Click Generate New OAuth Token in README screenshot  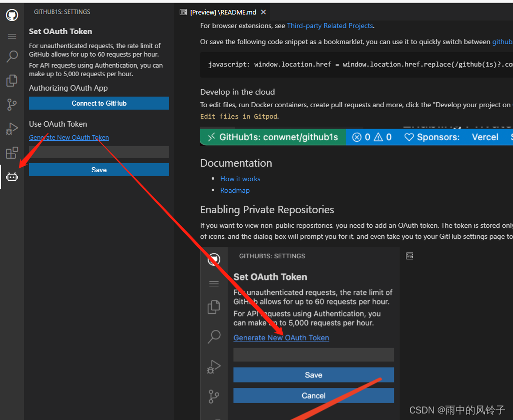click(x=281, y=338)
